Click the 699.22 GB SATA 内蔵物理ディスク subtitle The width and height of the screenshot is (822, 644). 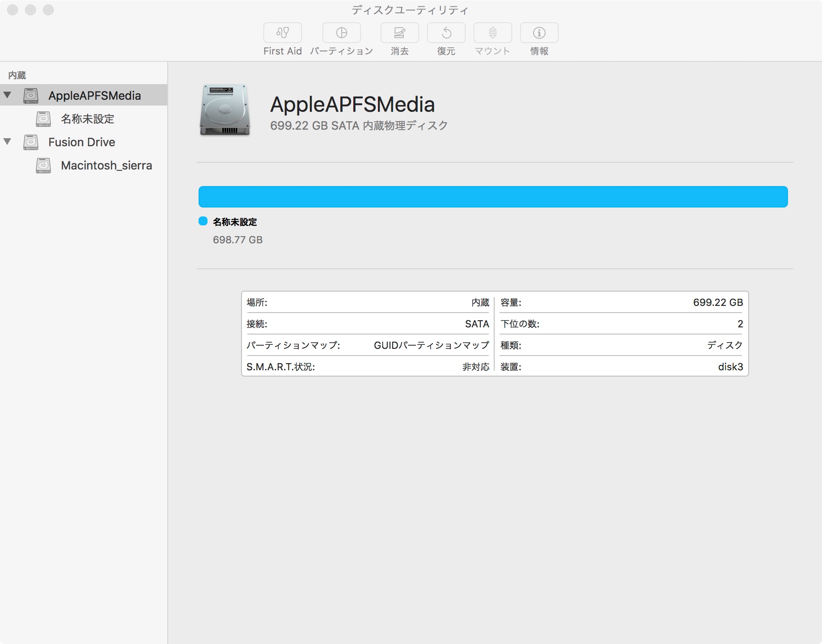pyautogui.click(x=359, y=126)
